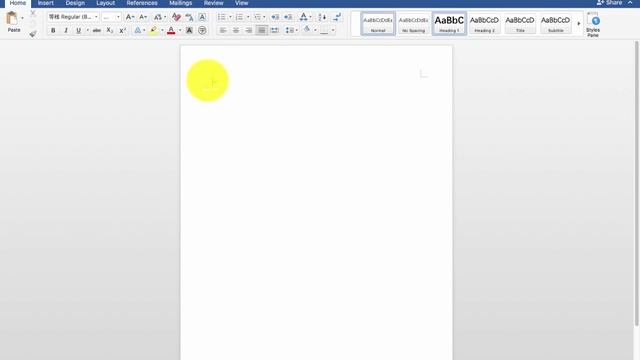Open the Paste options arrow

pyautogui.click(x=22, y=18)
